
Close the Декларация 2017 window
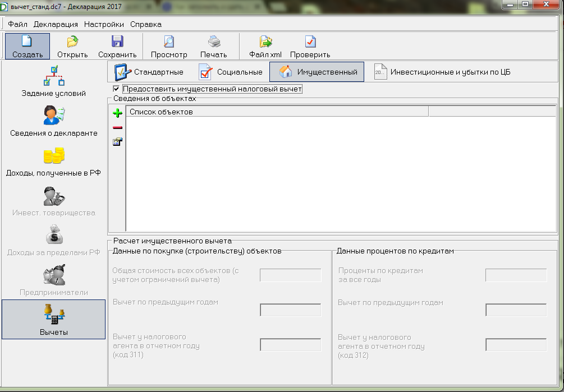pyautogui.click(x=547, y=4)
